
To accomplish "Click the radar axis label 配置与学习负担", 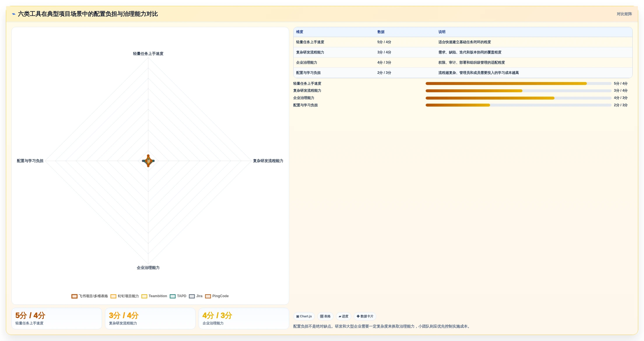I will 30,161.
